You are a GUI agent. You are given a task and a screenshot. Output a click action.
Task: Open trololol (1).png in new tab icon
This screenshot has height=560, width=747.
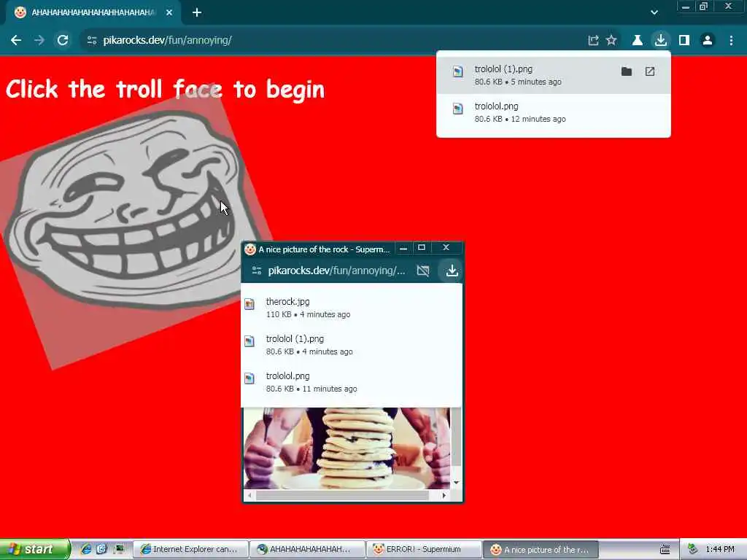pos(650,71)
